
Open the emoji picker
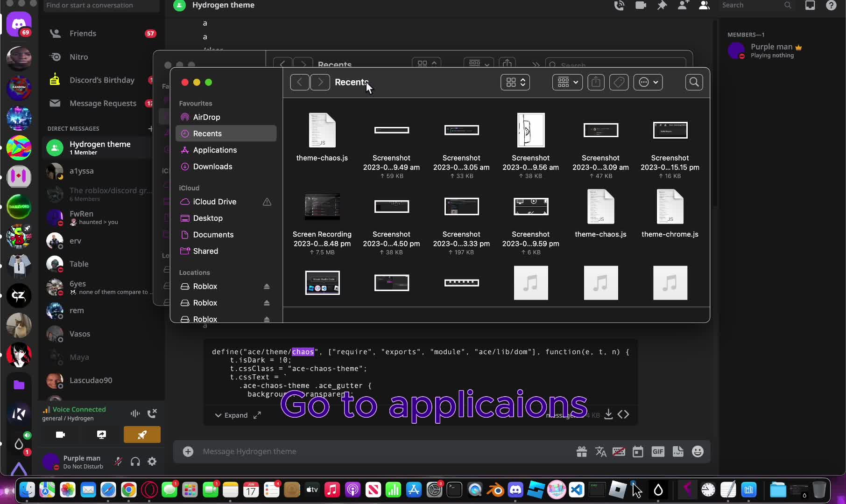697,451
